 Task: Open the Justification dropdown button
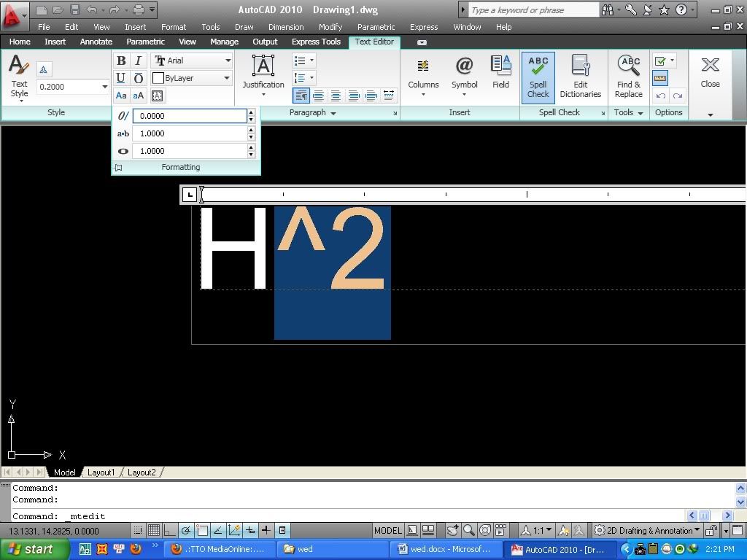[x=263, y=75]
